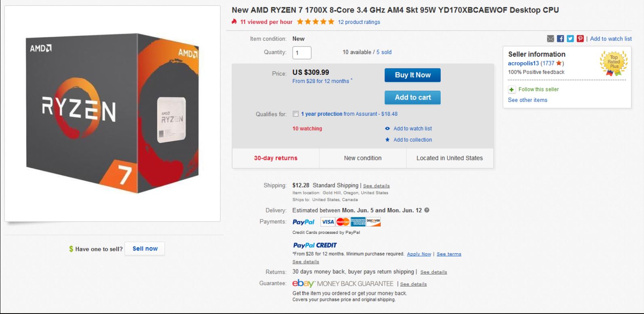Image resolution: width=644 pixels, height=314 pixels.
Task: Click See other items link
Action: pyautogui.click(x=527, y=100)
